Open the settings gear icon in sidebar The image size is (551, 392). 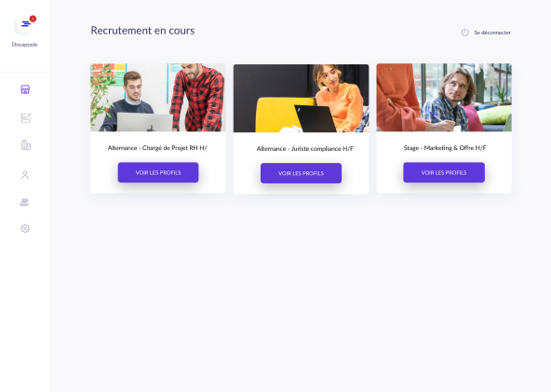click(x=25, y=228)
